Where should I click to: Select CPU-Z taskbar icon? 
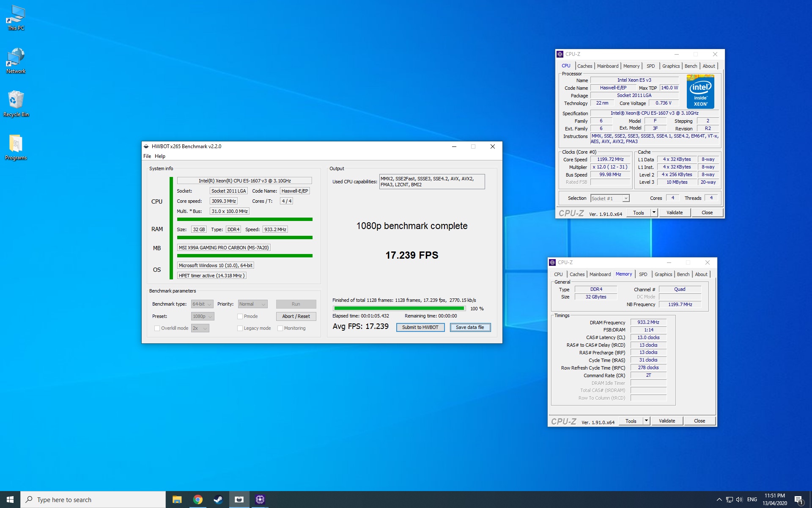[260, 500]
